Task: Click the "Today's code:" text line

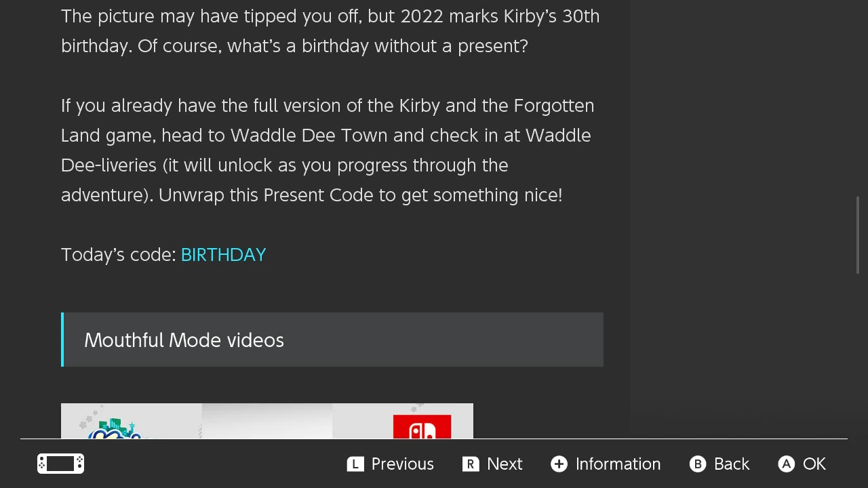Action: 120,254
